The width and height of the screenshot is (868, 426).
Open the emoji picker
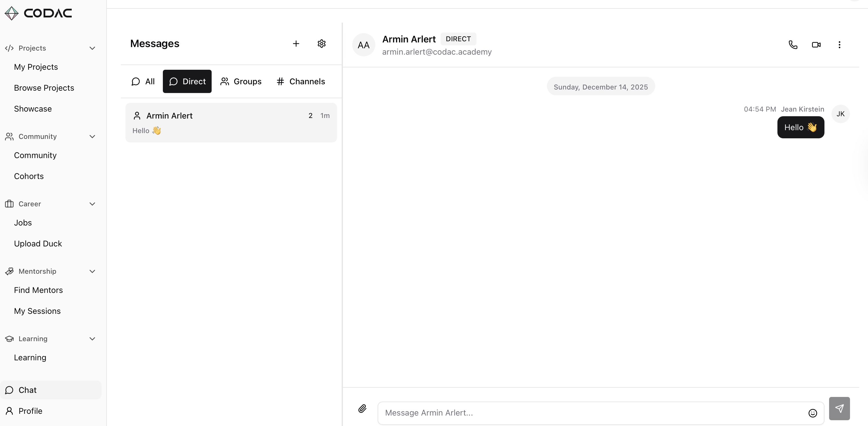click(x=812, y=413)
